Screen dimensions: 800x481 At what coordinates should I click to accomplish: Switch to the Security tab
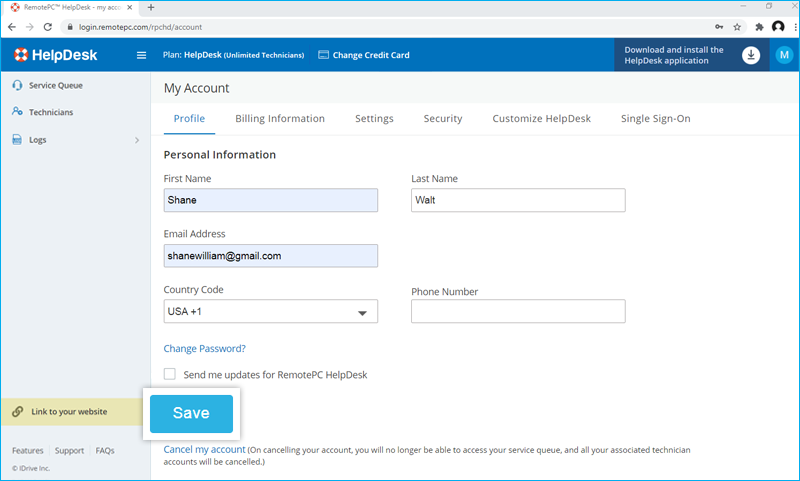(442, 118)
